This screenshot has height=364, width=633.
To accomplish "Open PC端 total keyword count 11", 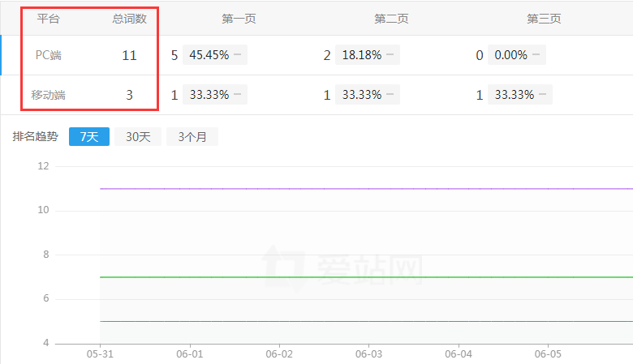I will point(129,55).
